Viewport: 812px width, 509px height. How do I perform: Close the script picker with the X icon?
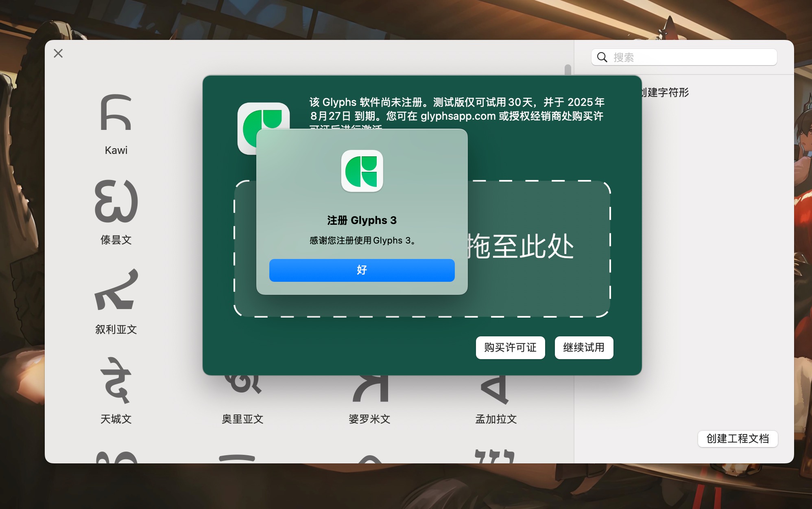point(58,53)
